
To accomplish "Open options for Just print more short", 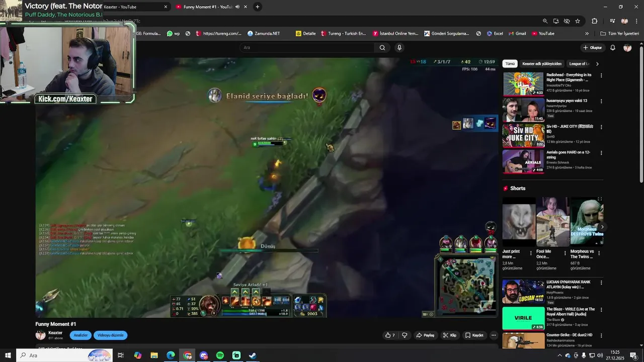I will pyautogui.click(x=531, y=253).
